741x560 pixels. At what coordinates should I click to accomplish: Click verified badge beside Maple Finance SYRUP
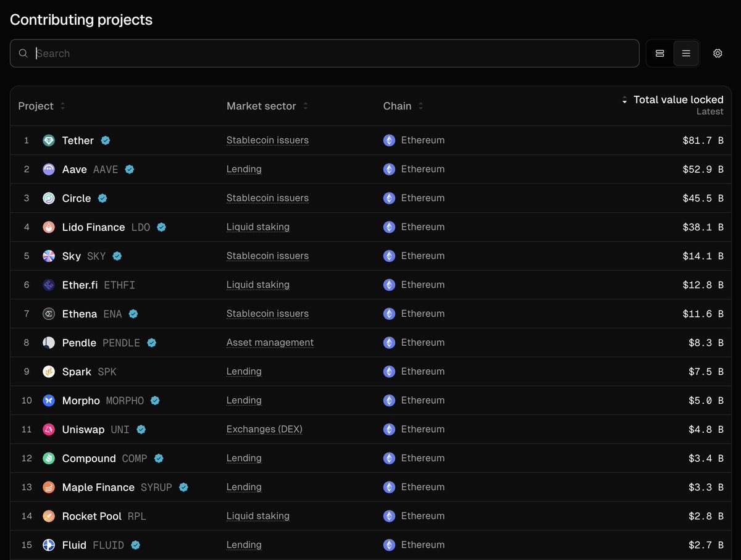tap(183, 487)
